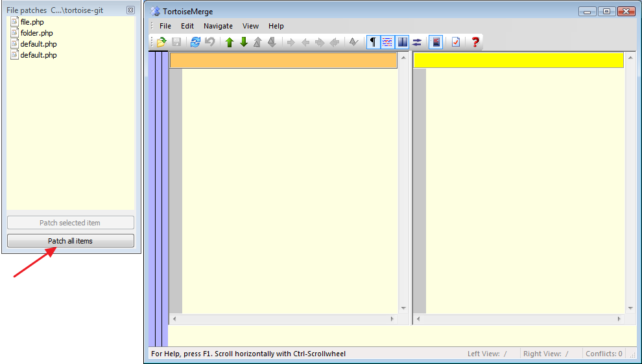642x364 pixels.
Task: Click right pane horizontal scroll right arrow
Action: coord(619,319)
